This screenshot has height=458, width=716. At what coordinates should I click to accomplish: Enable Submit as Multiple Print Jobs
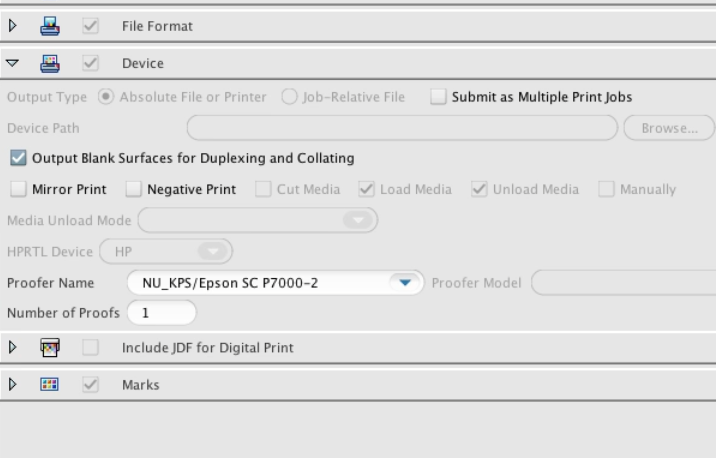[438, 97]
